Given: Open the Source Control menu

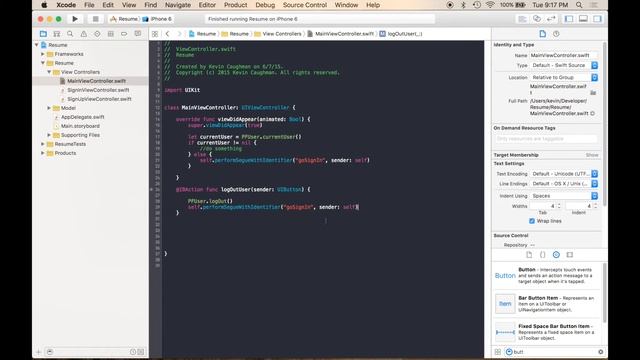Looking at the screenshot, I should (x=304, y=5).
